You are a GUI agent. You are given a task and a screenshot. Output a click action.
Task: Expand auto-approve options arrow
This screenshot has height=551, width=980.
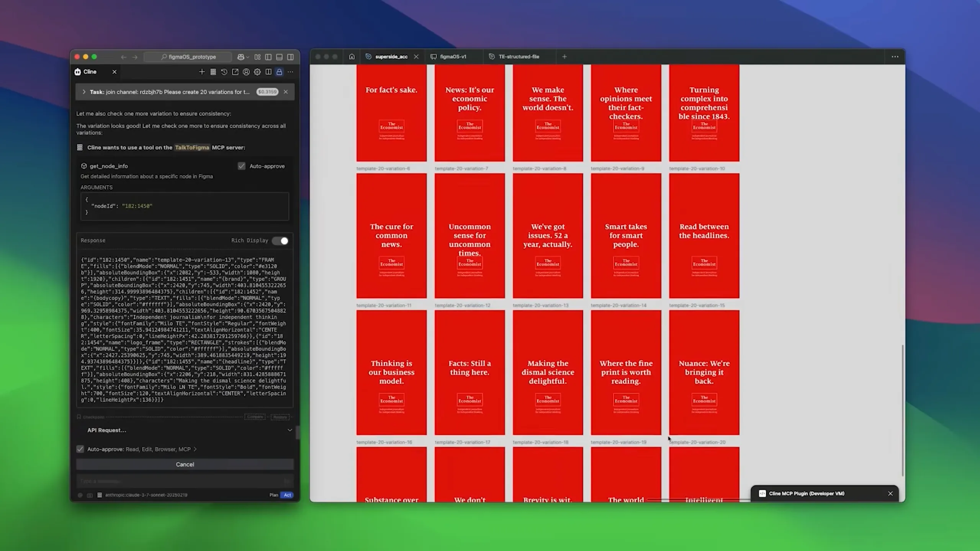[195, 449]
